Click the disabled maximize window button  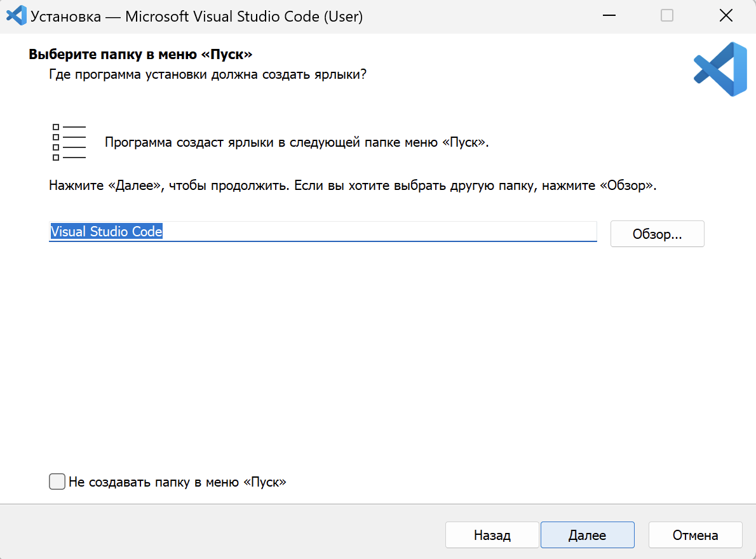666,16
